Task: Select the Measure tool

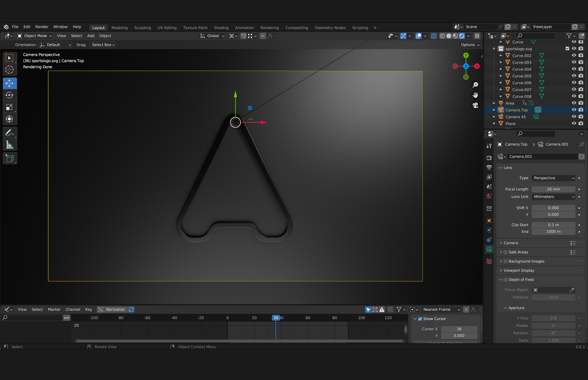Action: click(10, 145)
